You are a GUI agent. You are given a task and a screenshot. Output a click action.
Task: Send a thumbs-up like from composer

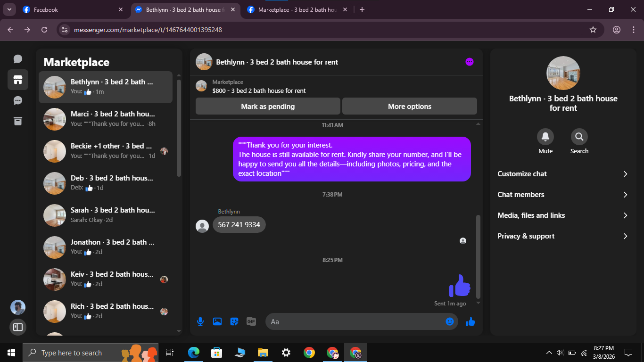(471, 321)
